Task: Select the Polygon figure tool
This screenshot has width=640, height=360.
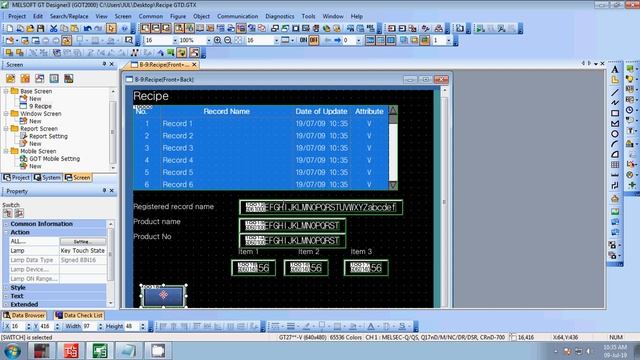Action: [615, 123]
